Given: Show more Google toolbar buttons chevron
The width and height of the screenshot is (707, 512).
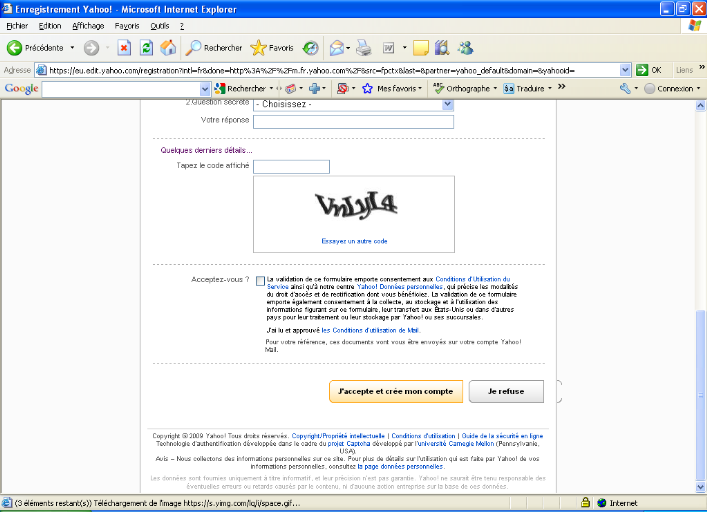Looking at the screenshot, I should point(561,87).
